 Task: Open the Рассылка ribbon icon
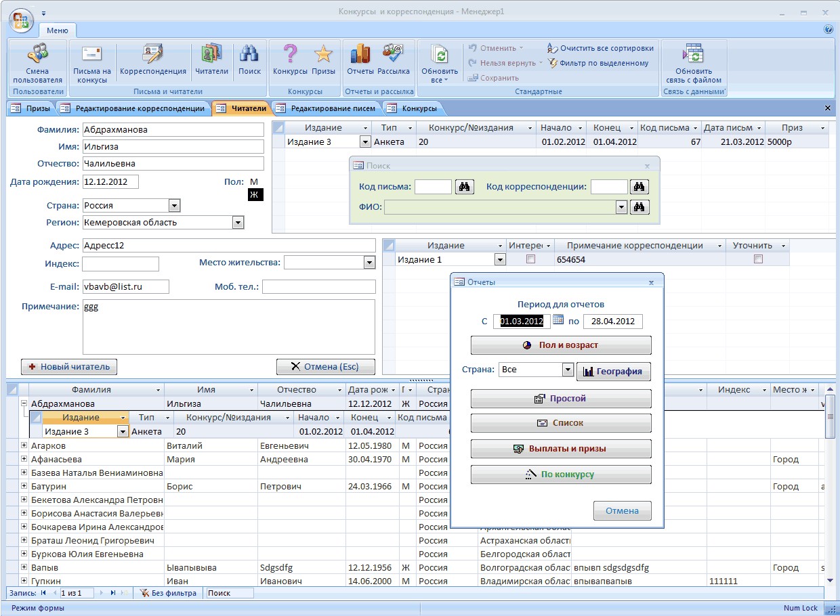point(394,60)
